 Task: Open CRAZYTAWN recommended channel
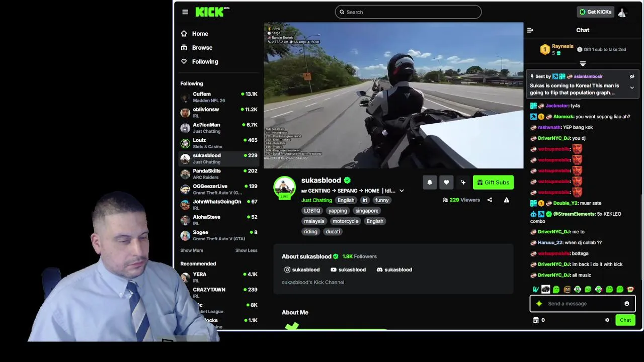pyautogui.click(x=219, y=293)
